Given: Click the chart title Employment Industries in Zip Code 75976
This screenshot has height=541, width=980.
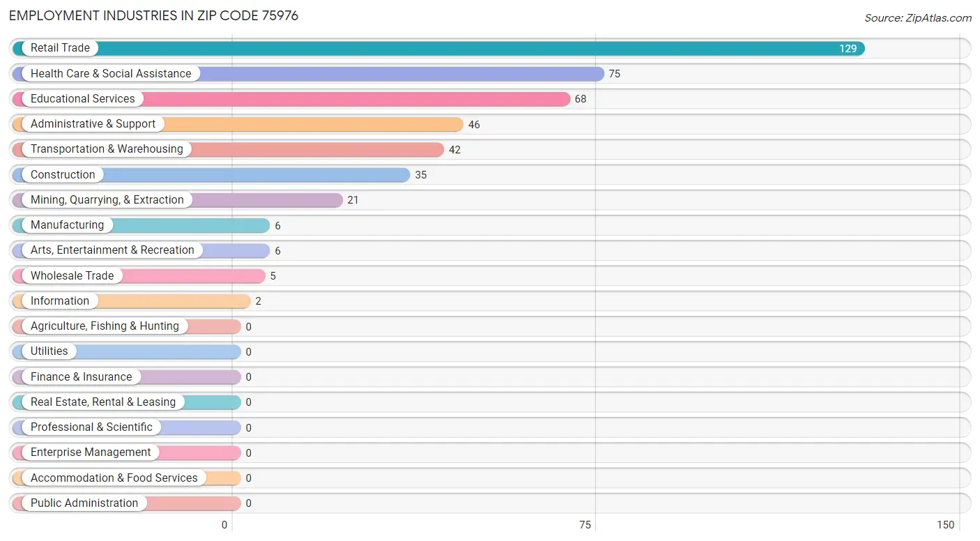Looking at the screenshot, I should [x=153, y=15].
